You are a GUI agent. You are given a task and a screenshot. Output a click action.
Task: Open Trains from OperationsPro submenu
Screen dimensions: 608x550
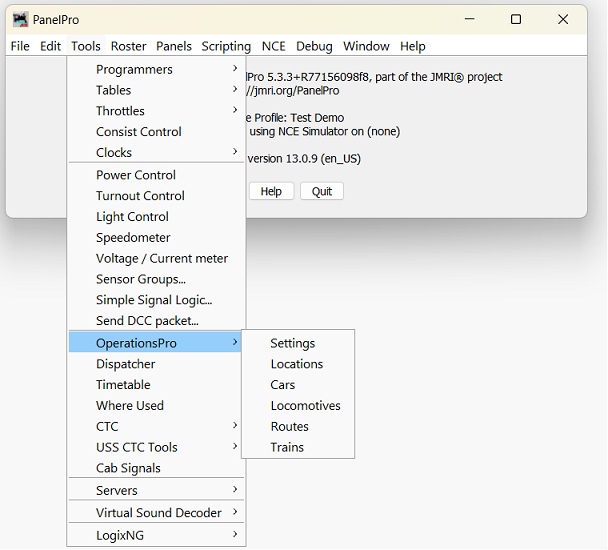tap(287, 447)
